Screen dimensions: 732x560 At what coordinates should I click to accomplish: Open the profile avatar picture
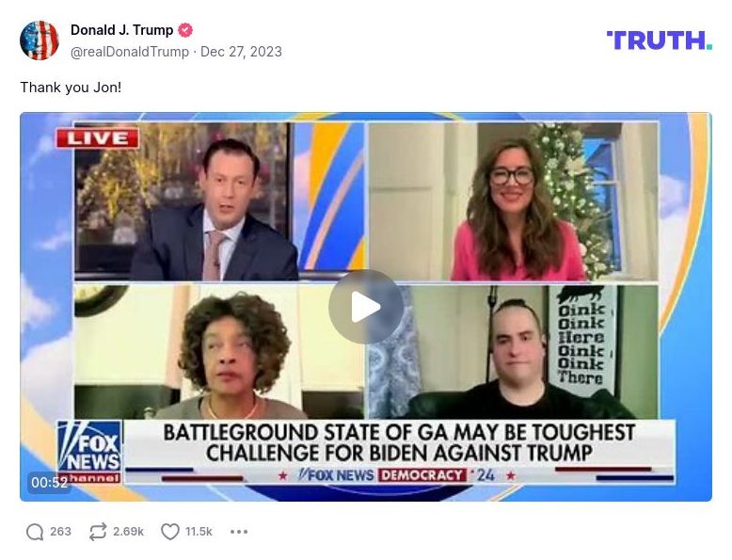pyautogui.click(x=40, y=40)
